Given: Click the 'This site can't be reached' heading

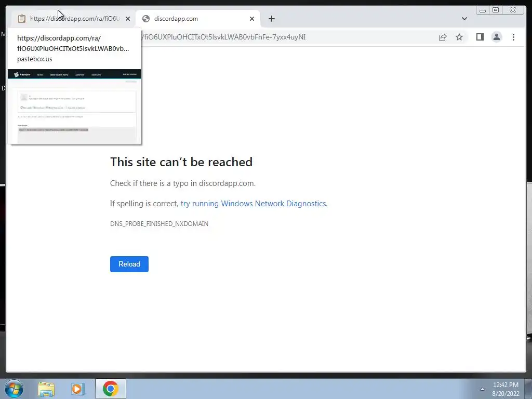Looking at the screenshot, I should click(181, 162).
